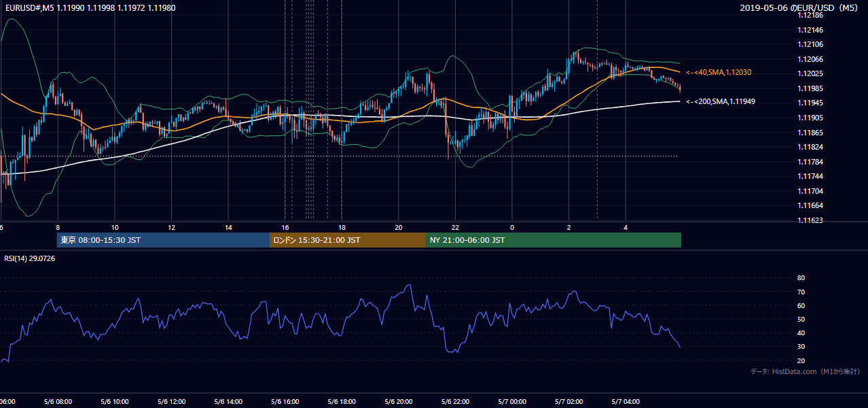Click the 5/6 16:00 time axis label

point(285,402)
